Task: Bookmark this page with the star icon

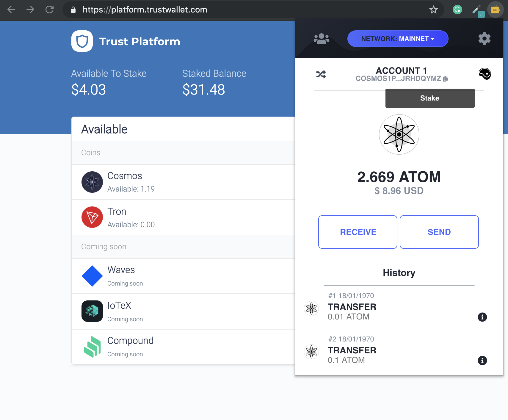Action: (x=433, y=10)
